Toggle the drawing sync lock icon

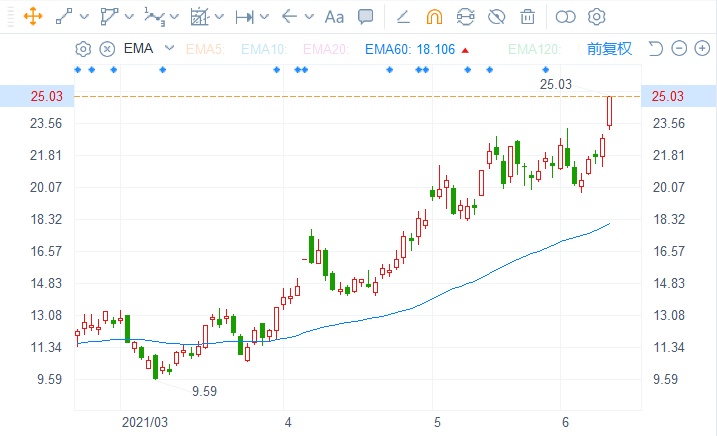tap(465, 16)
